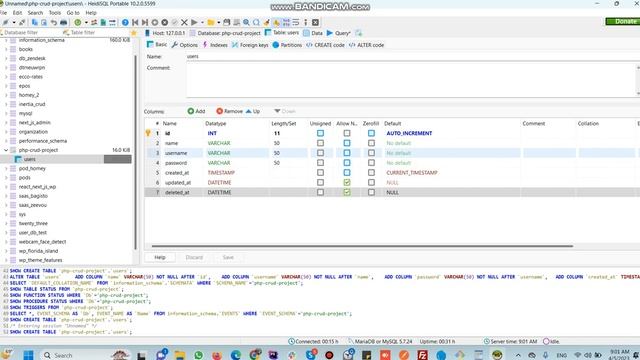This screenshot has height=360, width=640.
Task: Click the green Refresh toolbar icon
Action: click(78, 22)
